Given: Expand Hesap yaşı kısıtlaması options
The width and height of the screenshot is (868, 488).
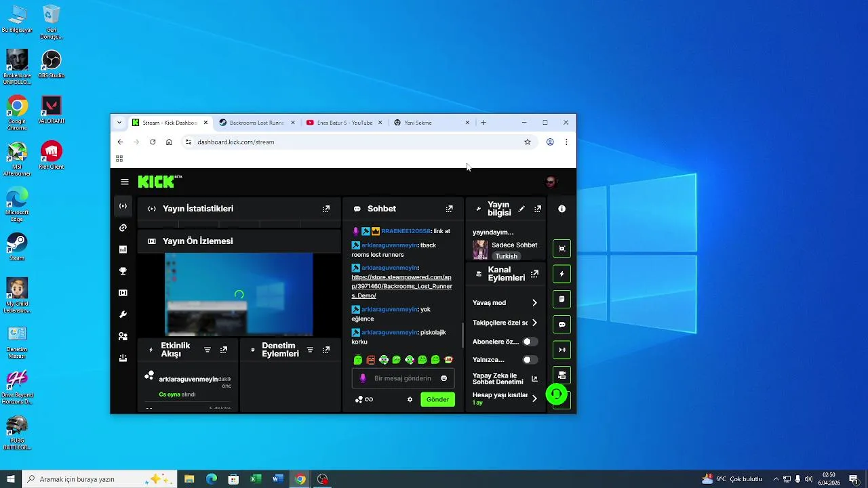Looking at the screenshot, I should (534, 399).
